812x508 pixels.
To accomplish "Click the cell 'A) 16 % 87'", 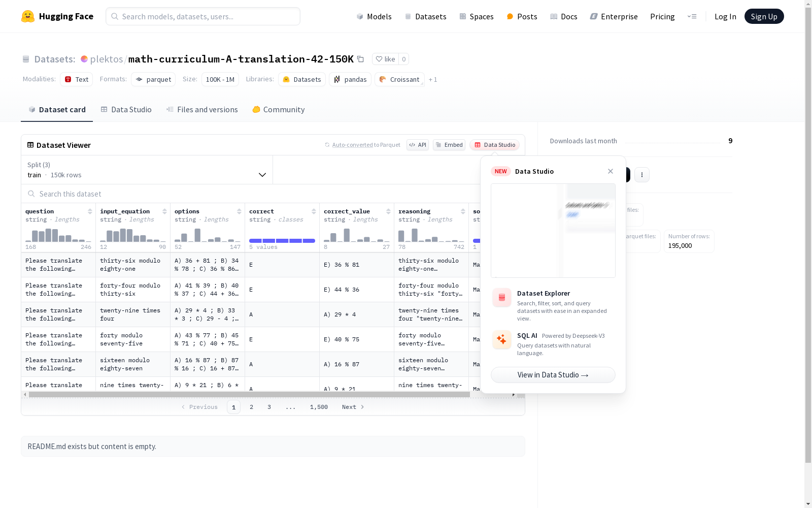I will click(357, 364).
